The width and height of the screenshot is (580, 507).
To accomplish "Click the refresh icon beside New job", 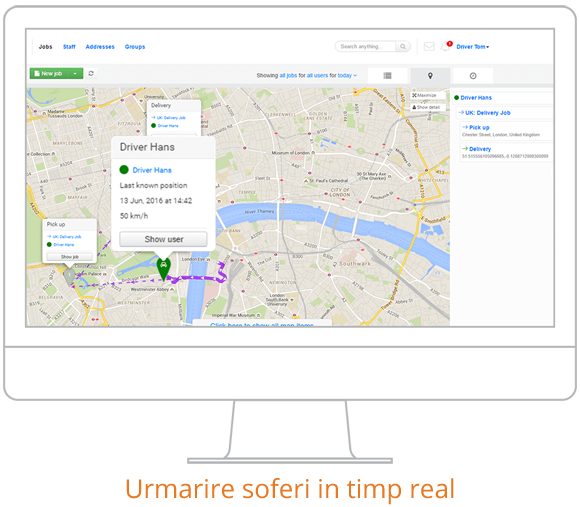I will [91, 74].
